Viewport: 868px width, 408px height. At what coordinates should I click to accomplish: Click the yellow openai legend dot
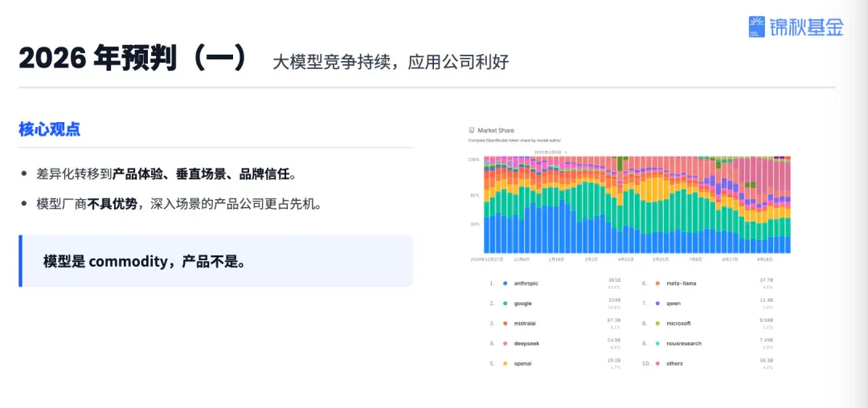[x=506, y=364]
